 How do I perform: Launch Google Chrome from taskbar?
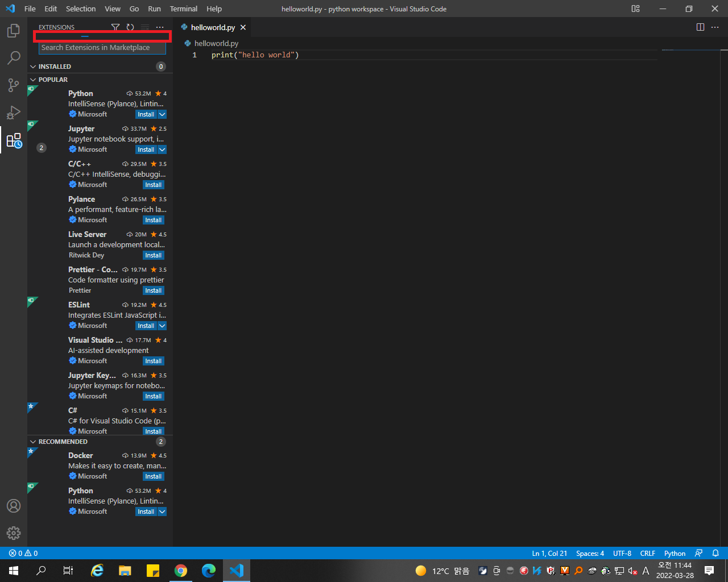coord(181,571)
